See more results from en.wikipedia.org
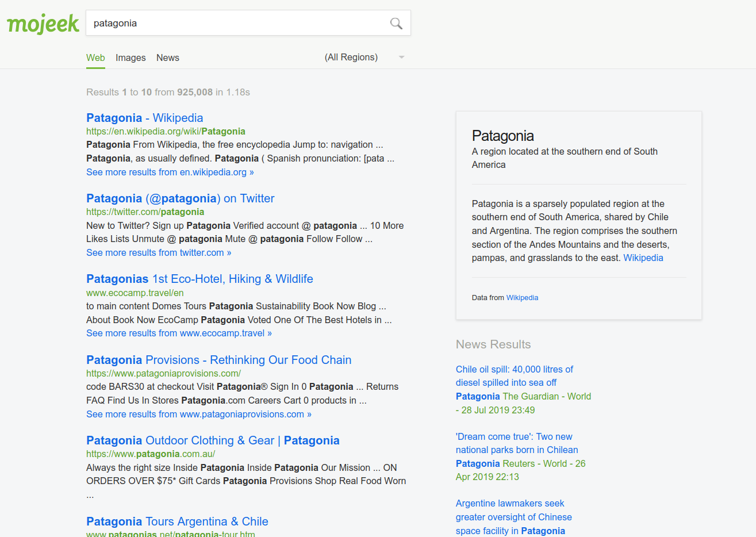 pyautogui.click(x=170, y=172)
